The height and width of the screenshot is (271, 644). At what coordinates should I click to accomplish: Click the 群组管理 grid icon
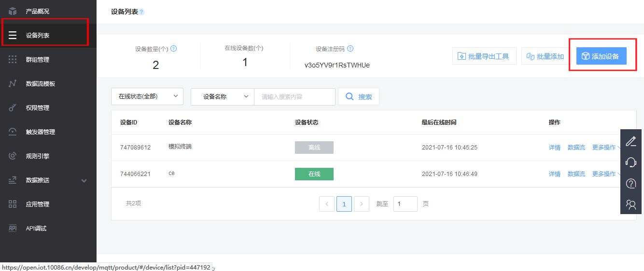pyautogui.click(x=13, y=59)
